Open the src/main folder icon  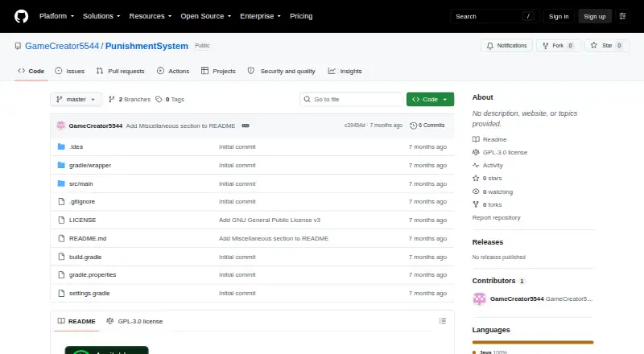(61, 183)
